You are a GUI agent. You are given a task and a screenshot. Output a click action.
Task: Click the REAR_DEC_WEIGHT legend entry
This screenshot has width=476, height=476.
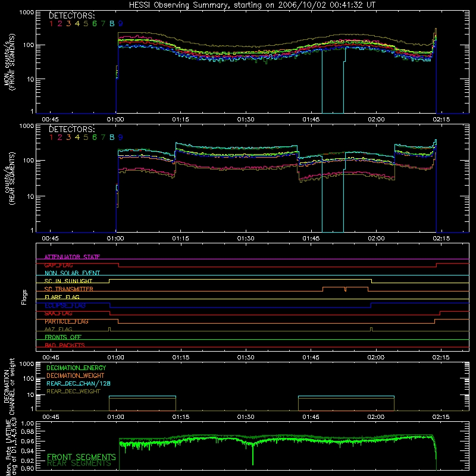point(73,392)
